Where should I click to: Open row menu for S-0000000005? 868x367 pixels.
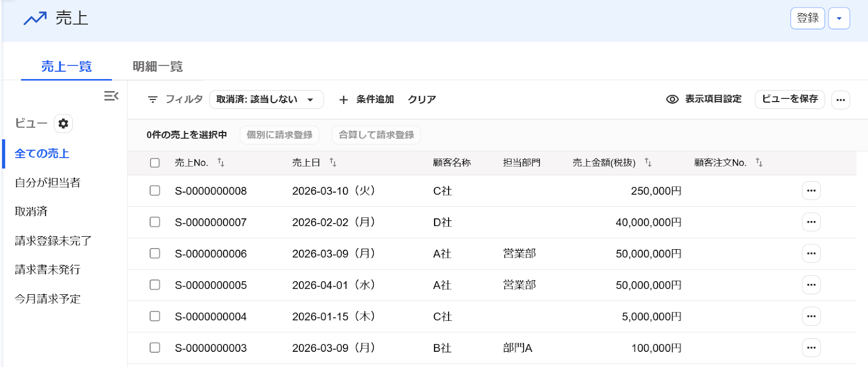811,285
